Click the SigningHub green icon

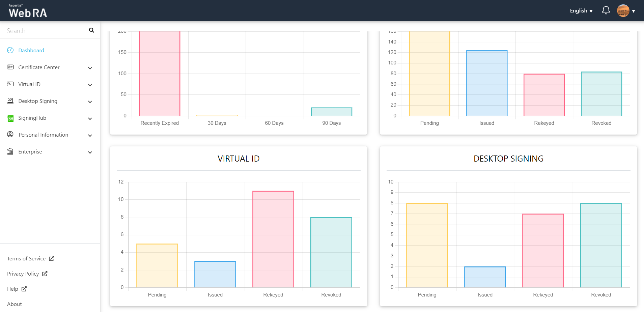pyautogui.click(x=10, y=118)
